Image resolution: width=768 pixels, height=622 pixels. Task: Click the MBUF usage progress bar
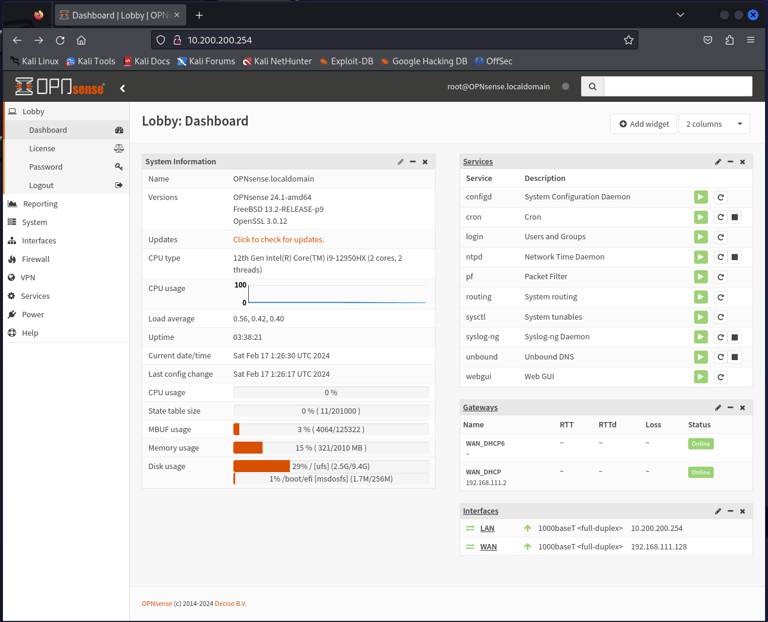pyautogui.click(x=331, y=430)
